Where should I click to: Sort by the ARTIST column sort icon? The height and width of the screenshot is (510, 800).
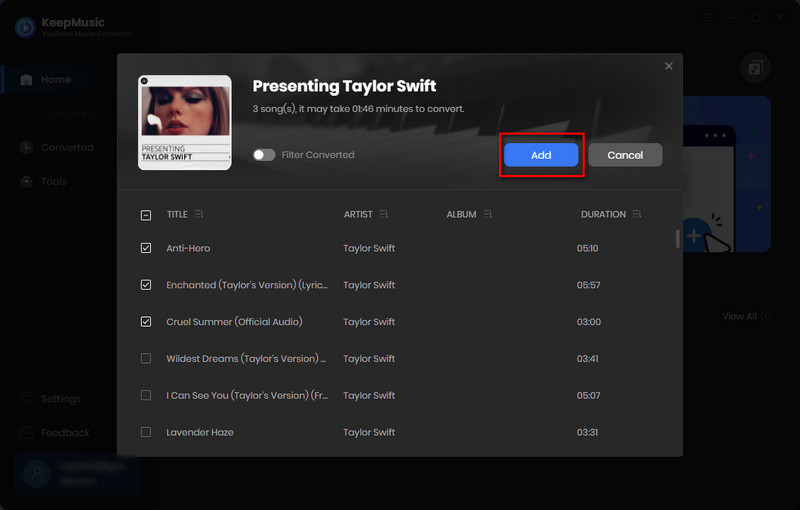(x=384, y=214)
